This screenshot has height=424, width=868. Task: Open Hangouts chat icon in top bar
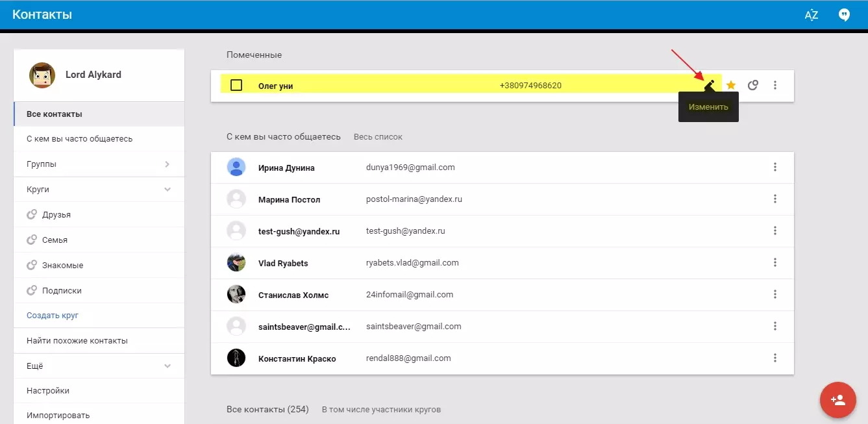pos(844,16)
